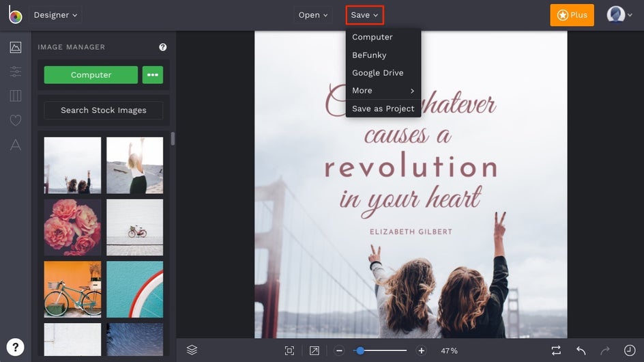
Task: Expand the More submenu in Save menu
Action: (383, 91)
